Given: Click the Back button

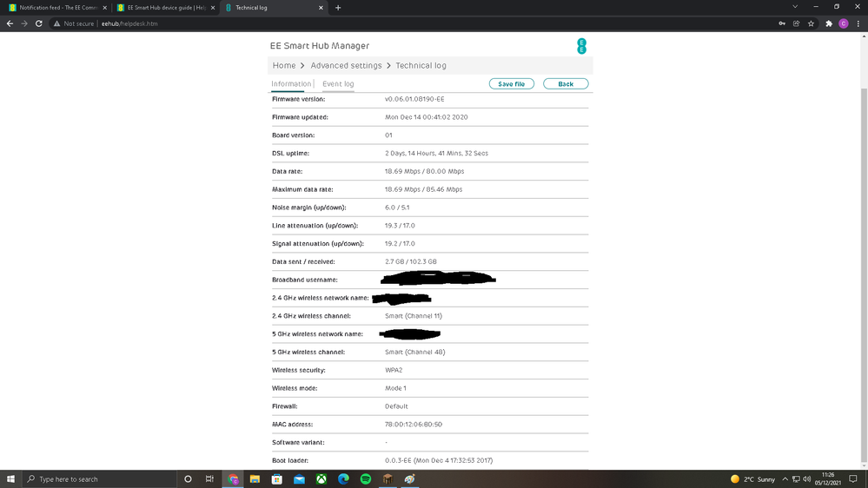Looking at the screenshot, I should tap(565, 84).
